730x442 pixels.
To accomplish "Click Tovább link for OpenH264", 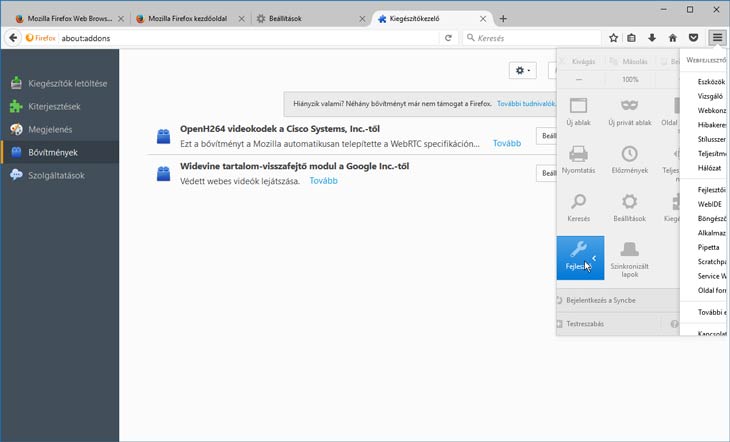I will click(x=507, y=143).
